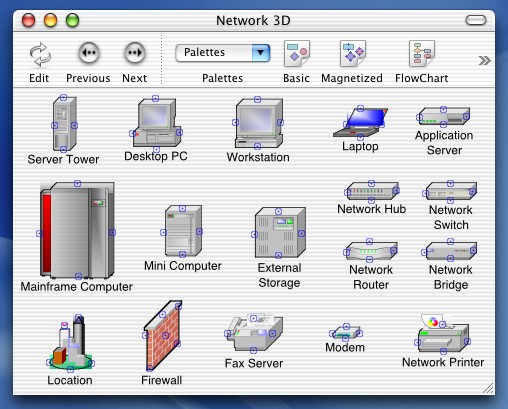This screenshot has height=409, width=508.
Task: Select the External Storage shape
Action: (x=279, y=233)
